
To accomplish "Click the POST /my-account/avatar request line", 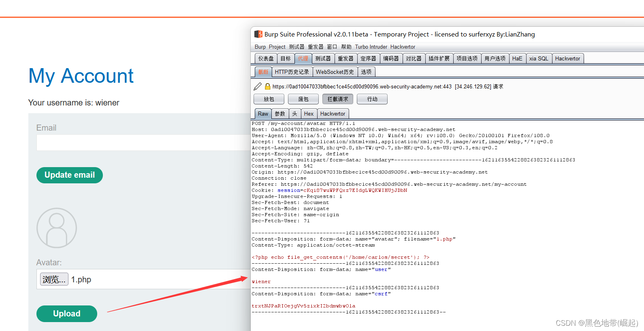I will click(303, 123).
